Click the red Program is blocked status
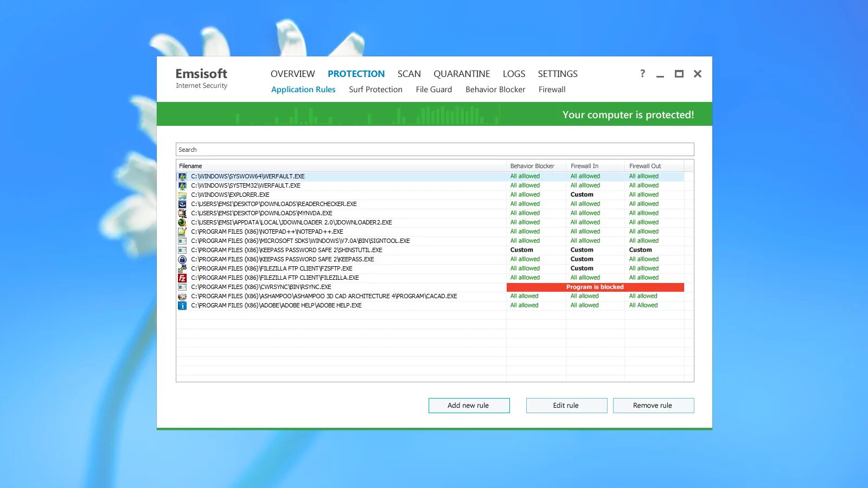The width and height of the screenshot is (868, 488). pos(595,287)
